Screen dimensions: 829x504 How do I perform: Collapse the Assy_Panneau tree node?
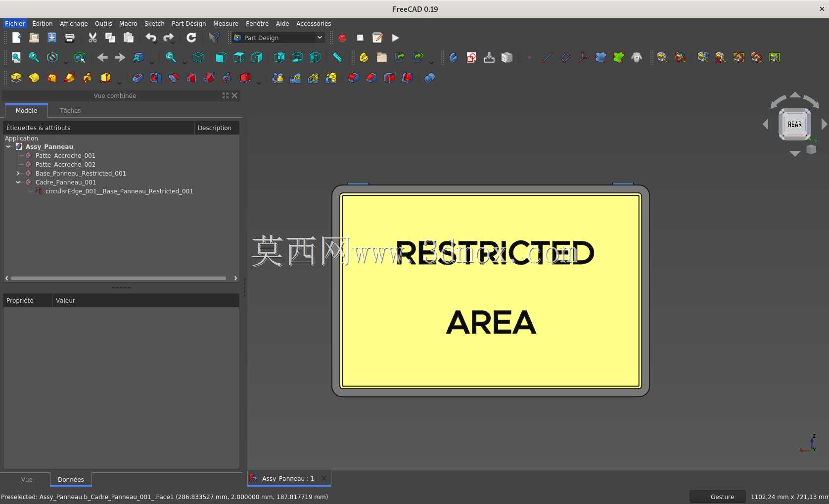(8, 146)
